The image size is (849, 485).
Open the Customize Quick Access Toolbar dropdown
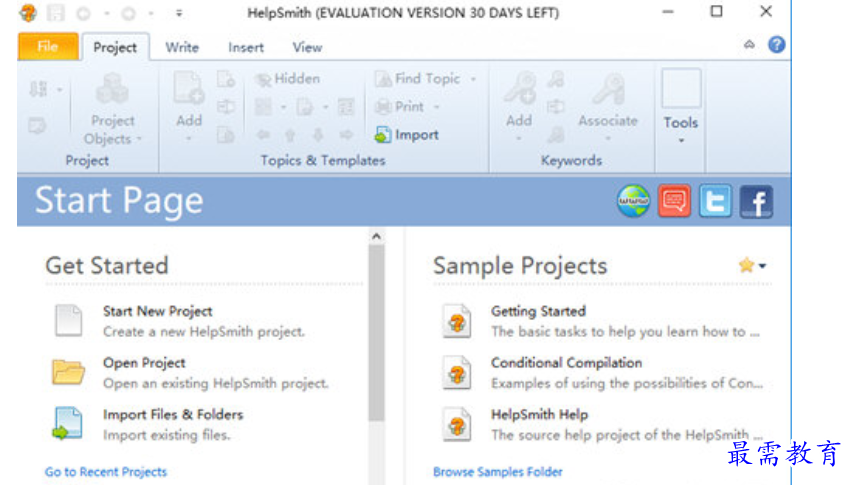tap(179, 13)
